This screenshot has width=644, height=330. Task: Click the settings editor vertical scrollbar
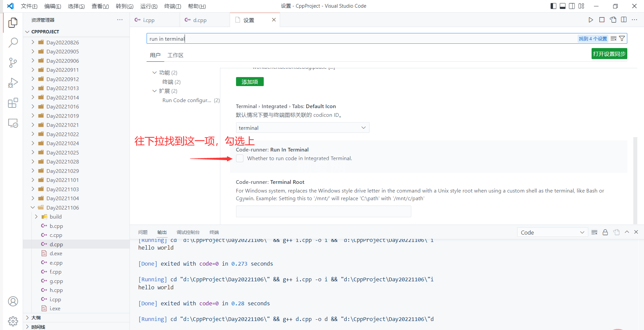point(635,181)
